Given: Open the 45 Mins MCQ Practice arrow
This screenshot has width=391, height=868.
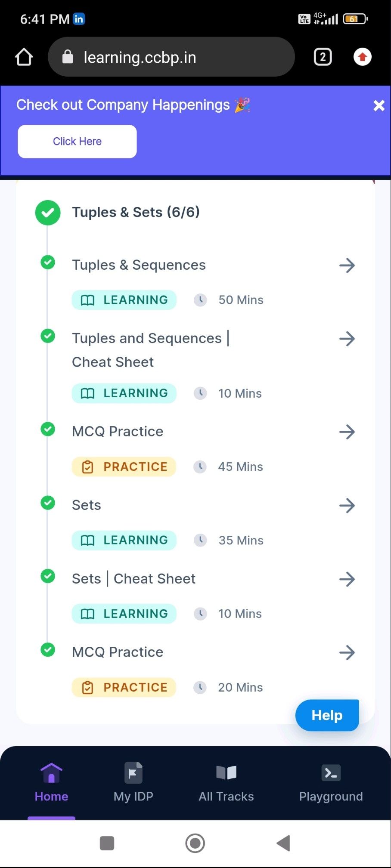Looking at the screenshot, I should 347,432.
